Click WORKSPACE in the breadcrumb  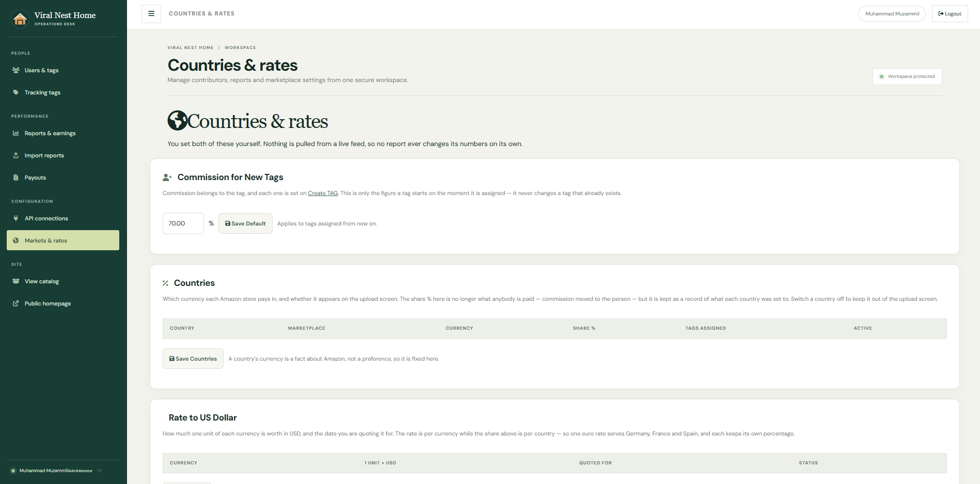pyautogui.click(x=240, y=47)
